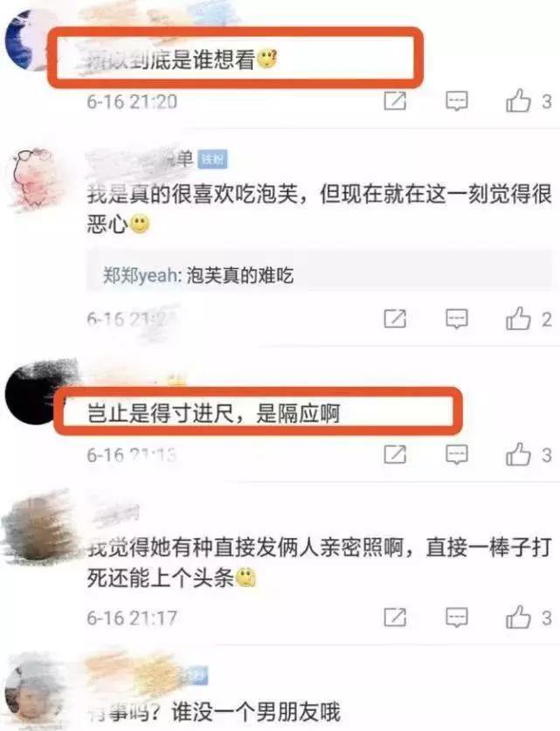
Task: Open reply icon on 21:20 comment
Action: [x=457, y=100]
